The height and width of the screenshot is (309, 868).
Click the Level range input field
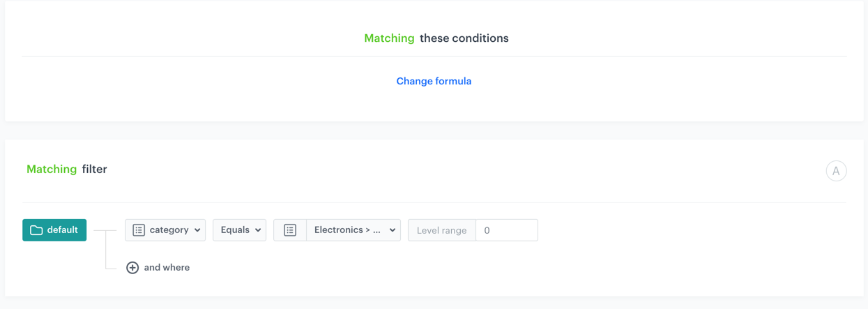507,230
